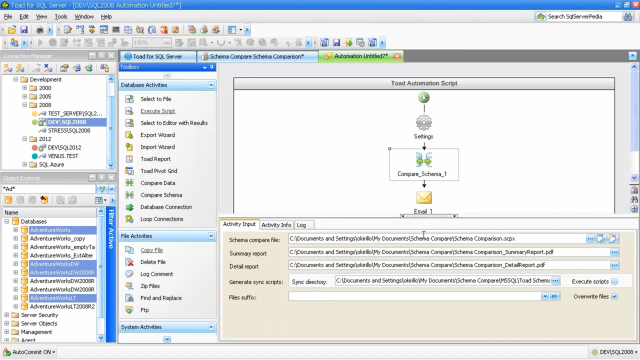The image size is (640, 360).
Task: Select the Toad Pivot Grid activity
Action: click(159, 171)
